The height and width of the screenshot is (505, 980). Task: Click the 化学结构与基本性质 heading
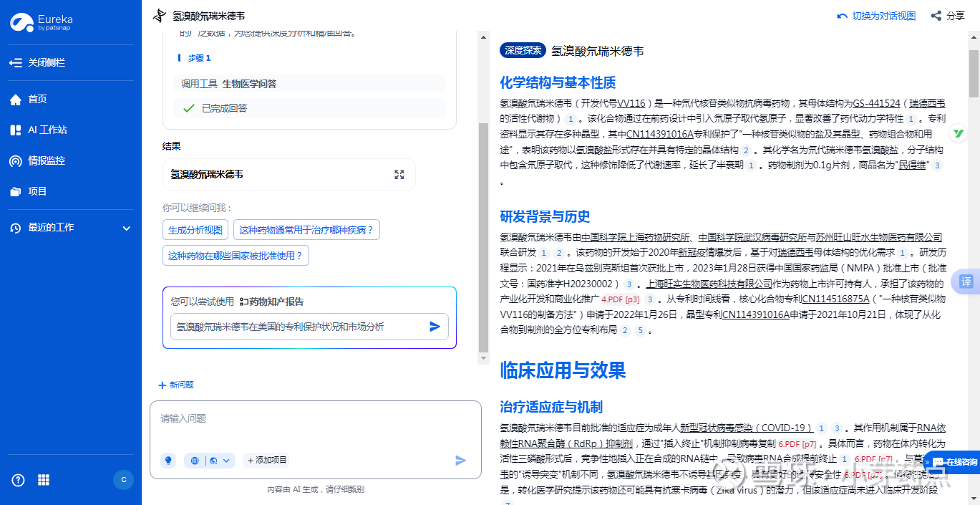[558, 83]
